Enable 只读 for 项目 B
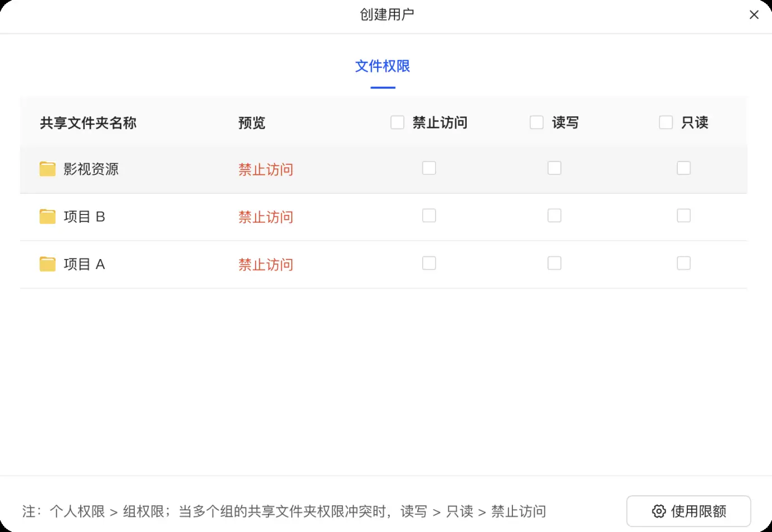 (683, 216)
